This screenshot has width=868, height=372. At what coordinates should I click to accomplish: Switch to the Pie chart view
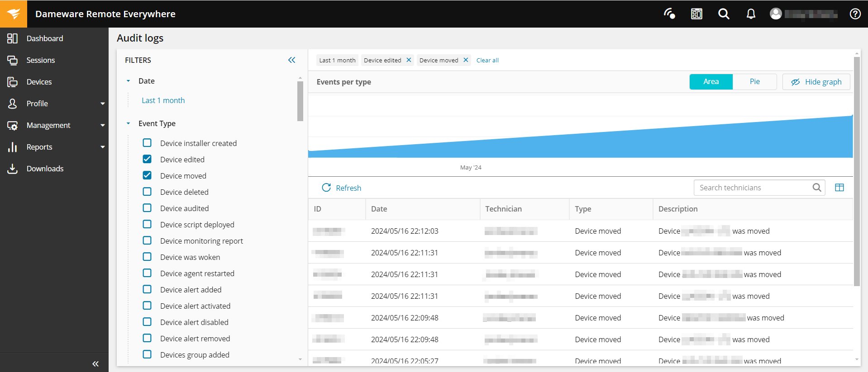tap(754, 82)
